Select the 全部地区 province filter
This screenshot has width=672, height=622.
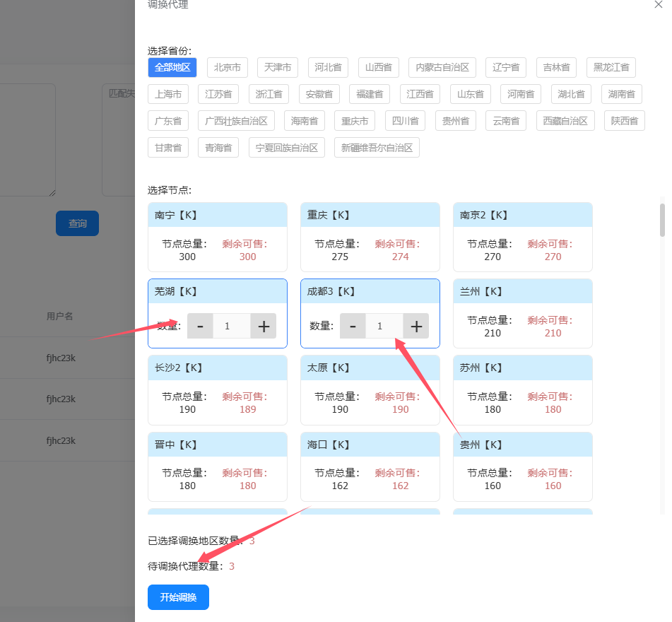172,67
